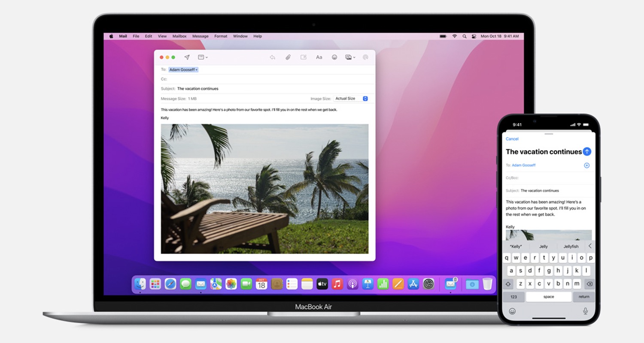
Task: Attach a file using the paperclip icon
Action: tap(288, 57)
